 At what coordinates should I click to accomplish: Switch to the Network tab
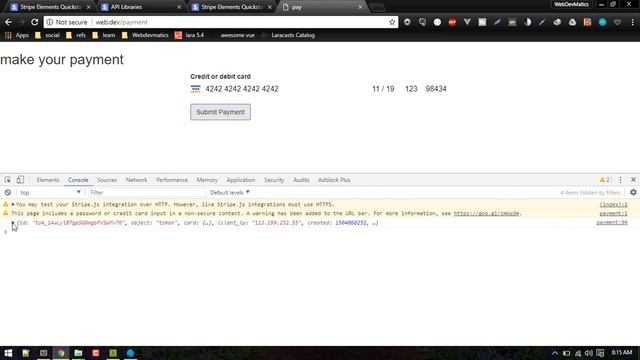point(136,180)
